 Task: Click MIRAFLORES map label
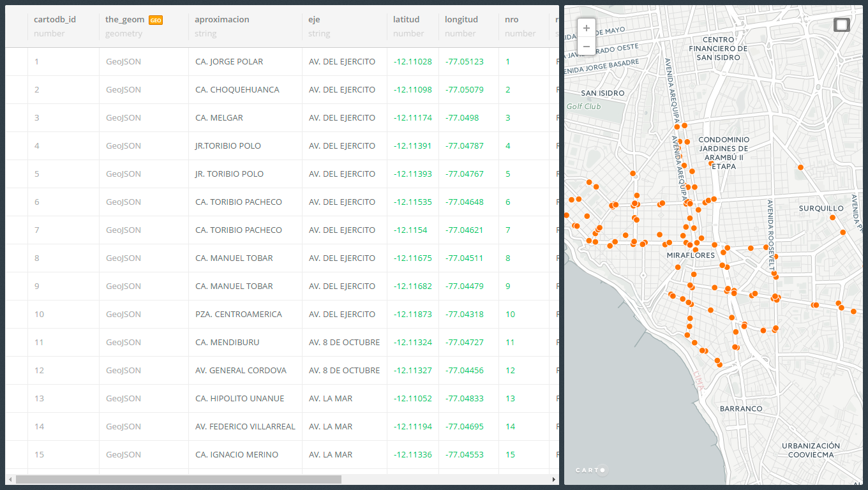click(x=691, y=255)
